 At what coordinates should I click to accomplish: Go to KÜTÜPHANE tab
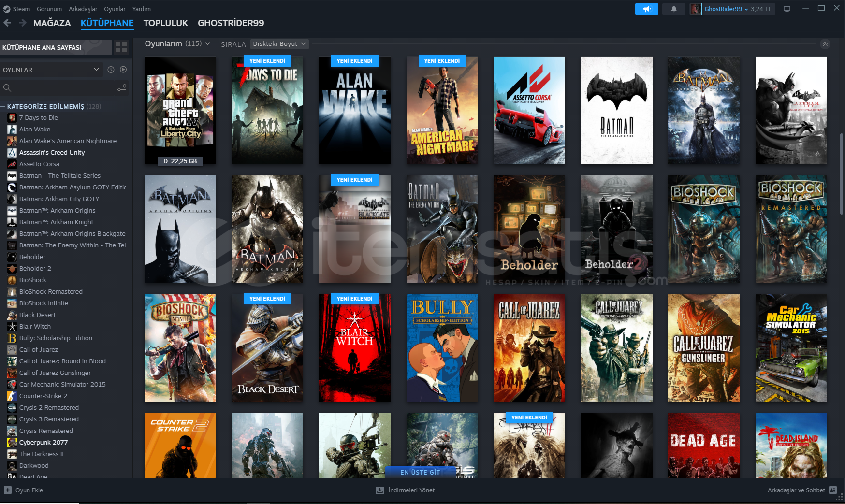pos(107,23)
